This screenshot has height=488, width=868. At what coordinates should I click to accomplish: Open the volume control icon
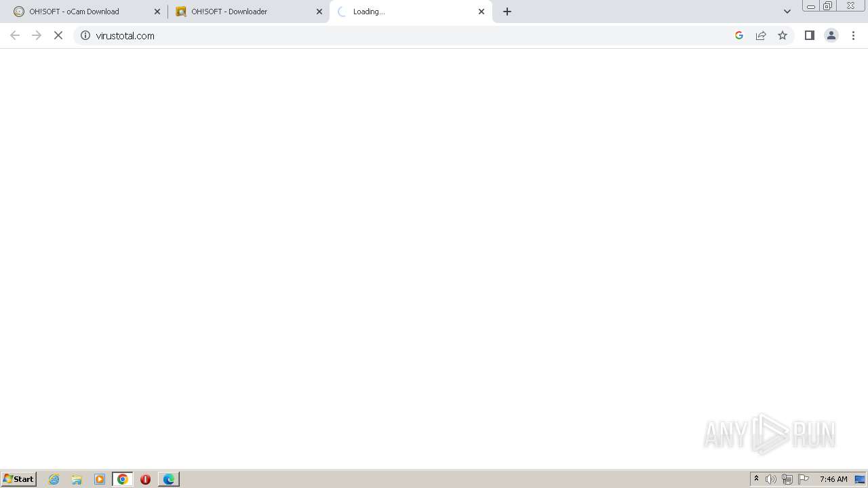pos(771,479)
